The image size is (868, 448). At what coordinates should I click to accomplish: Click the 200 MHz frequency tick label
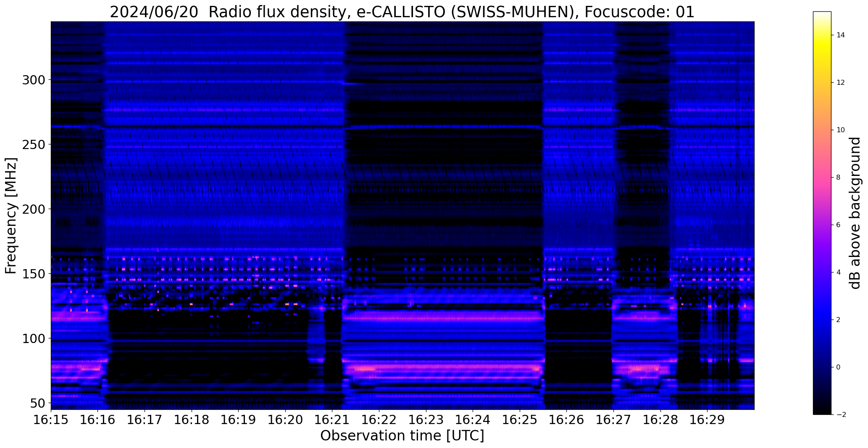(34, 209)
